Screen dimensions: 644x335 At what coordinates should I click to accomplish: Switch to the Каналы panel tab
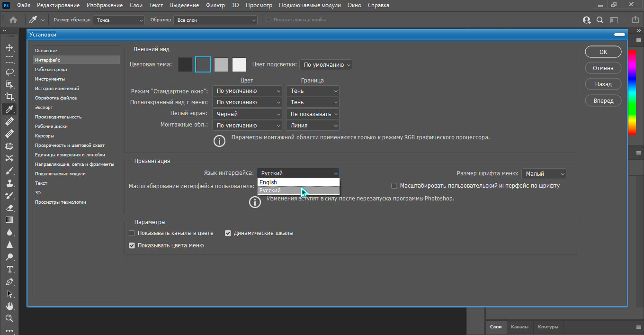pos(519,327)
